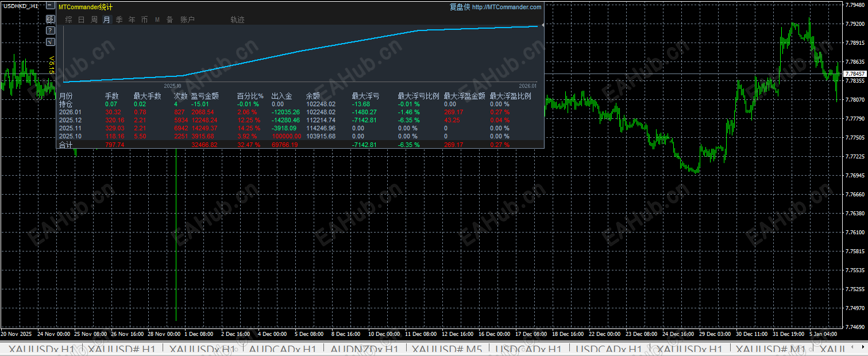This screenshot has width=868, height=356.
Task: Click the -7142.81 drawdown cell in 2025.12 row
Action: pyautogui.click(x=364, y=120)
